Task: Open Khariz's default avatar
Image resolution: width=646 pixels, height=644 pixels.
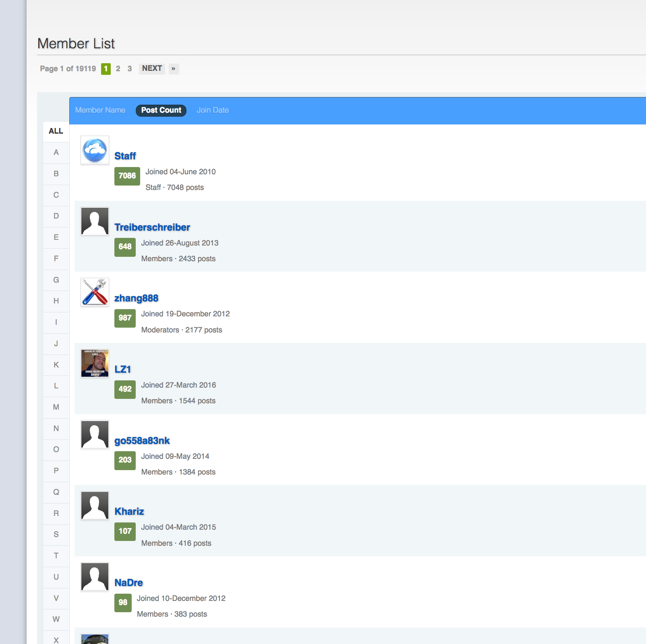Action: click(95, 506)
